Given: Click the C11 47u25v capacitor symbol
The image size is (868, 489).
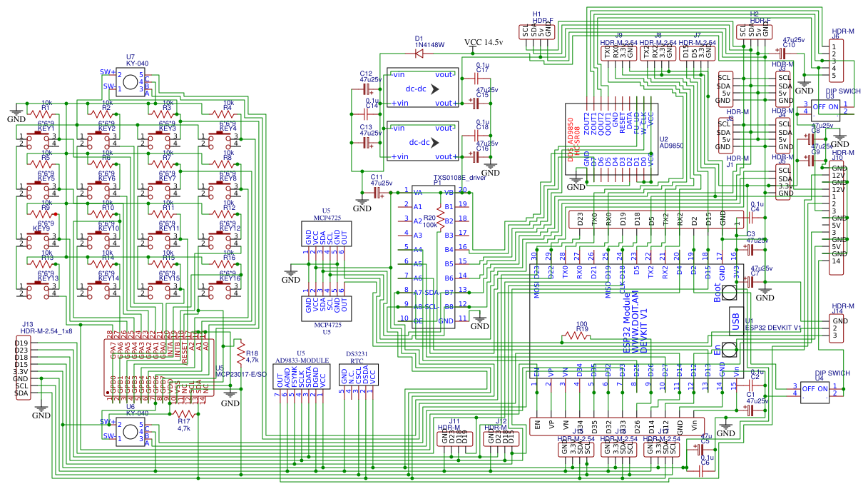Looking at the screenshot, I should (376, 192).
